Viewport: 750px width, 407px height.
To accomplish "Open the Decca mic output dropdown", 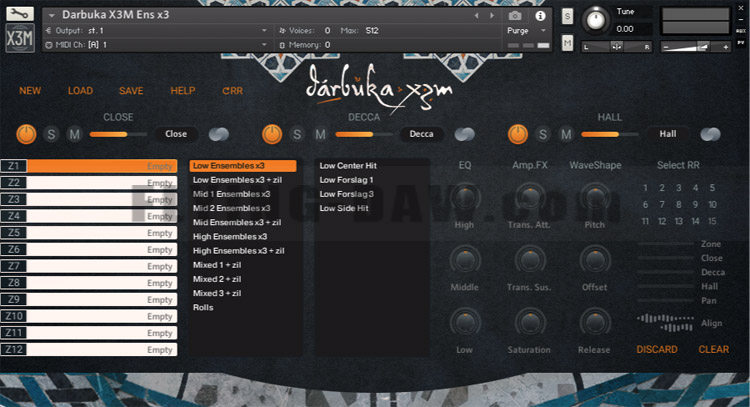I will tap(421, 134).
